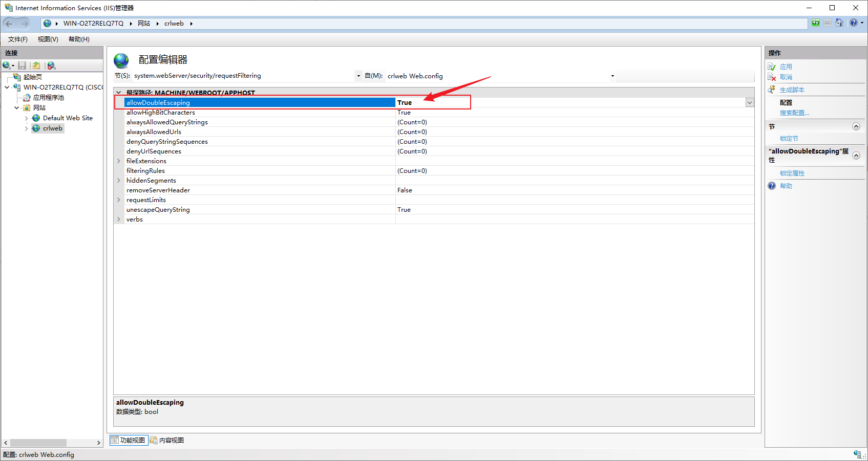Screen dimensions: 868x461
Task: Select the removeServerHeader property row
Action: (x=434, y=190)
